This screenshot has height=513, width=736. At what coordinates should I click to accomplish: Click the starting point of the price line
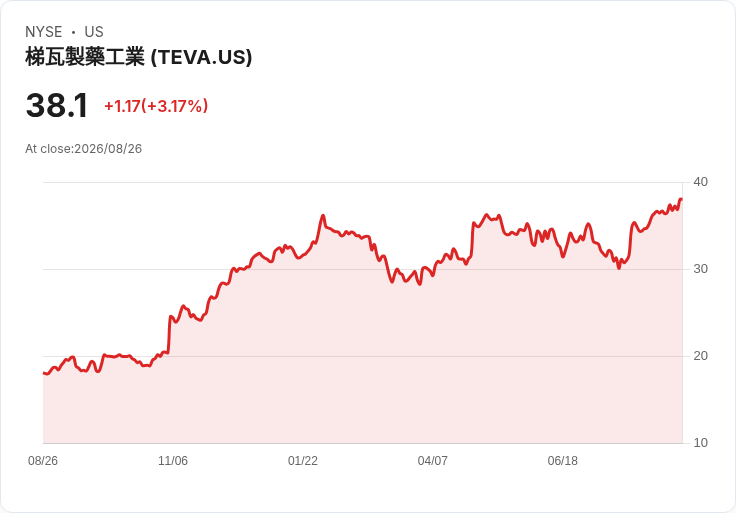(44, 373)
